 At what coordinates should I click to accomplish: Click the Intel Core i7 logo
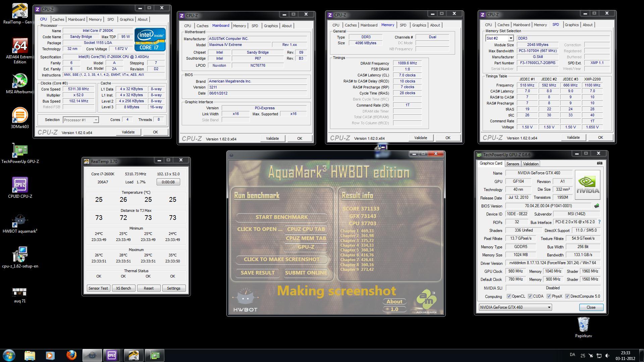[150, 40]
